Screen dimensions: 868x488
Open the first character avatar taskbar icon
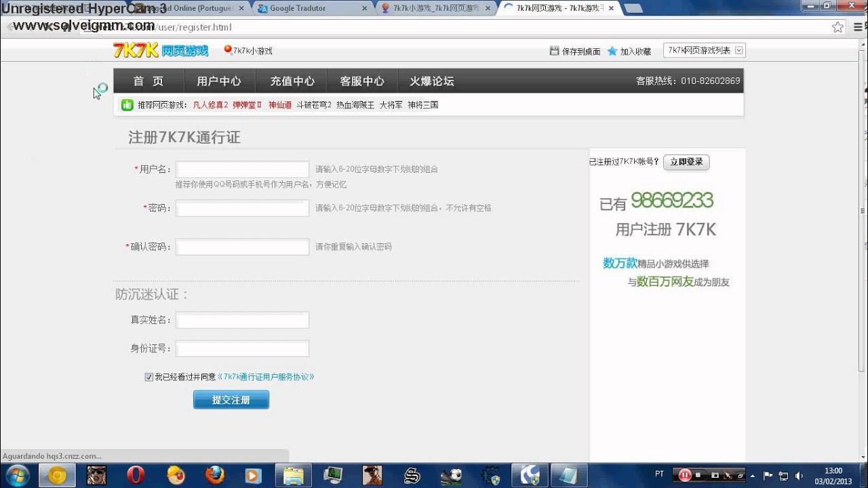coord(96,475)
